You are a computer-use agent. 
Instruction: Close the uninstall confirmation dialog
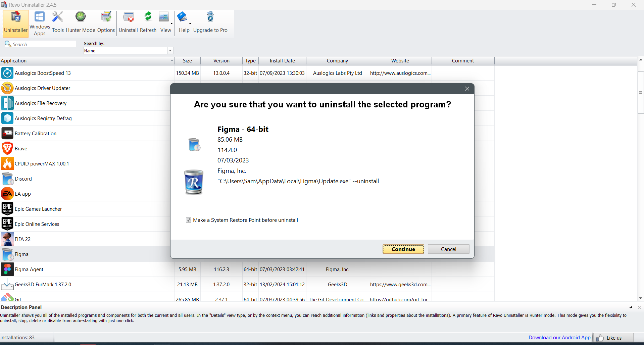click(x=467, y=89)
